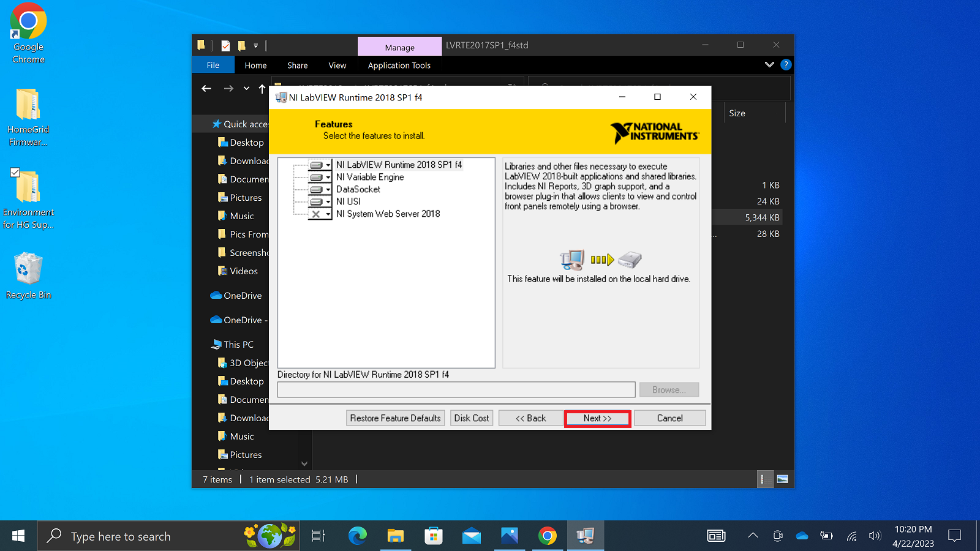980x551 pixels.
Task: Open volume control in system tray
Action: click(x=875, y=536)
